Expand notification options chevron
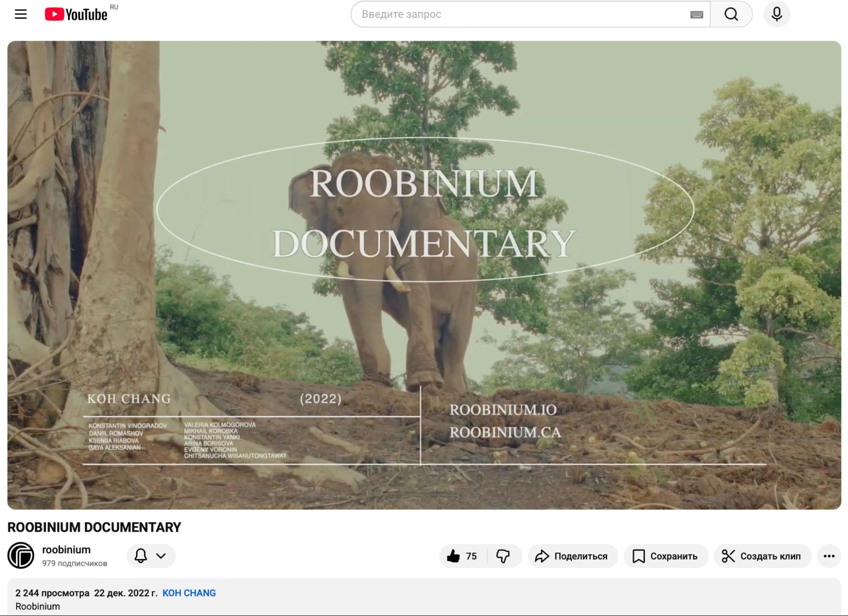The width and height of the screenshot is (848, 616). 161,555
